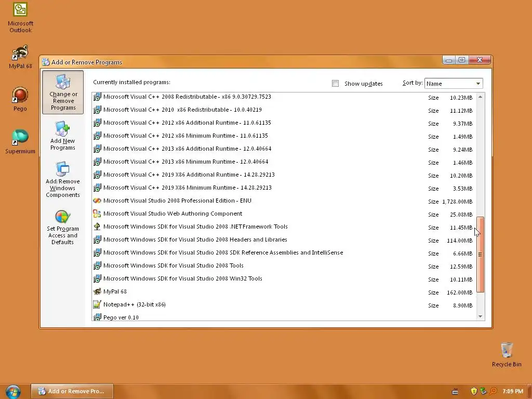The width and height of the screenshot is (532, 399).
Task: Click the keyboard tray icon
Action: point(455,392)
